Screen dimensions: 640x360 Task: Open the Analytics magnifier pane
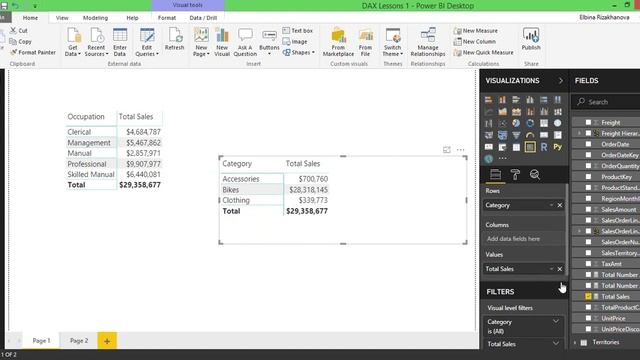point(535,175)
